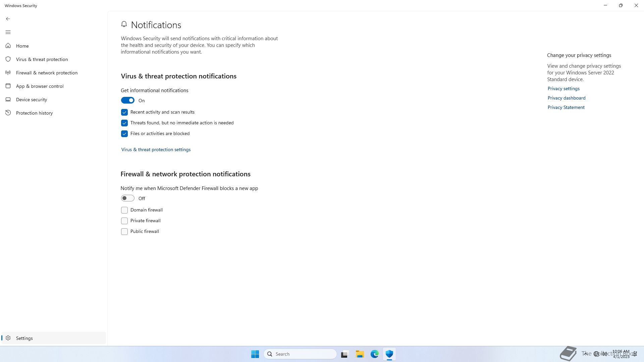
Task: Open Privacy Statement link
Action: [x=566, y=107]
